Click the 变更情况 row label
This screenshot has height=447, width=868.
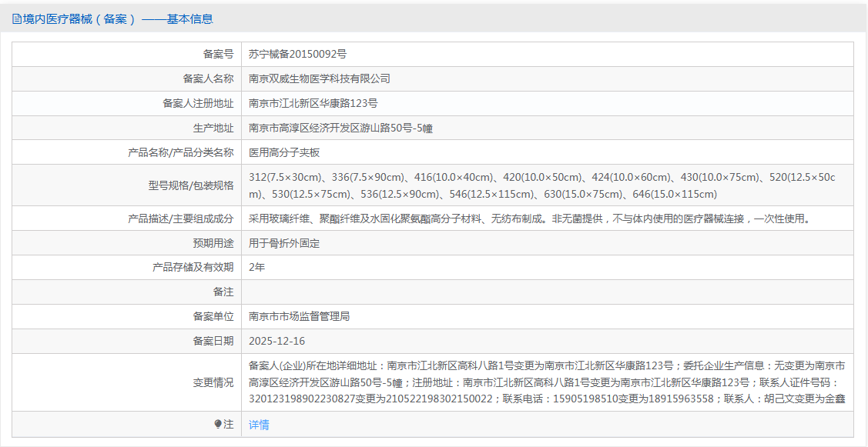(x=213, y=382)
